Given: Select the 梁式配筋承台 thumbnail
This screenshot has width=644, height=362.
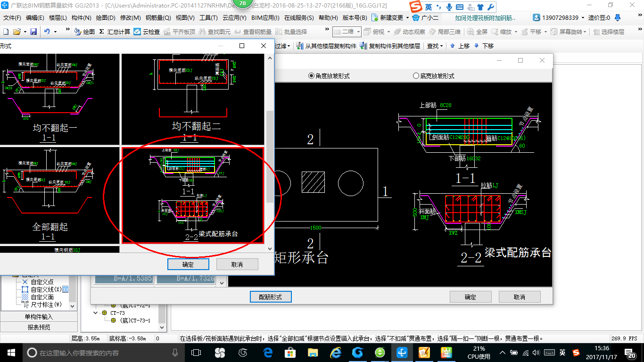Looking at the screenshot, I should click(193, 195).
